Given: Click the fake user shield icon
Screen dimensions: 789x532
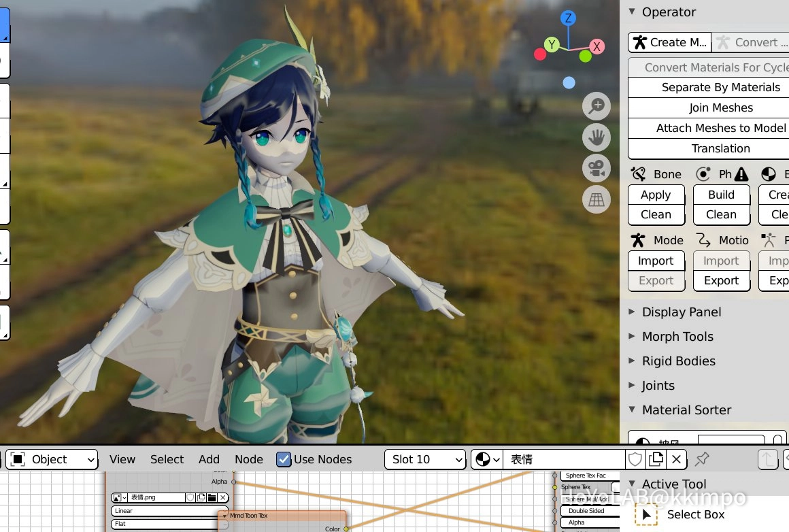Looking at the screenshot, I should [x=635, y=459].
